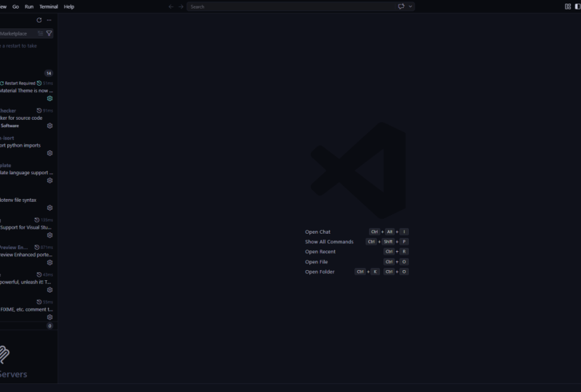581x392 pixels.
Task: Select the Show All Commands entry
Action: (x=329, y=242)
